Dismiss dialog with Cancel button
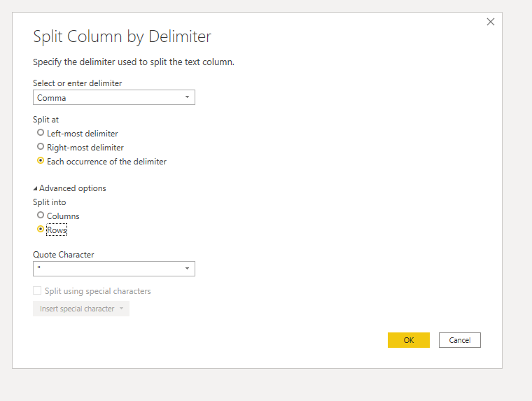 pos(460,340)
